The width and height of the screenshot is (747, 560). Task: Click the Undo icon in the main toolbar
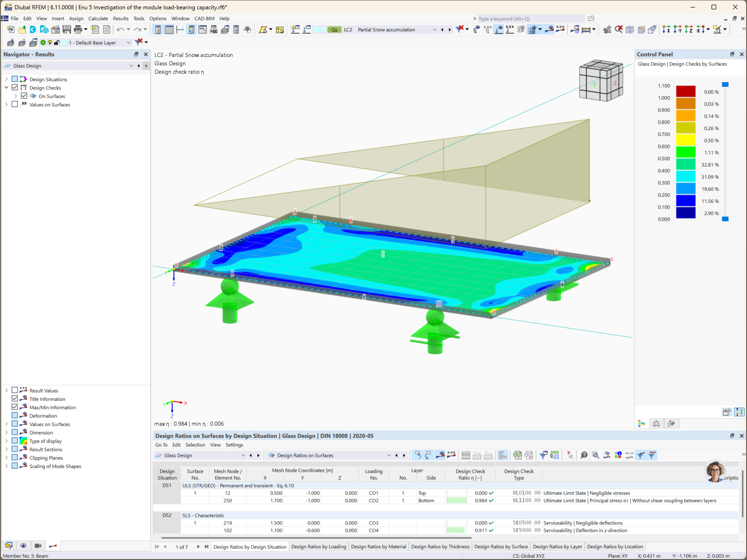(120, 29)
